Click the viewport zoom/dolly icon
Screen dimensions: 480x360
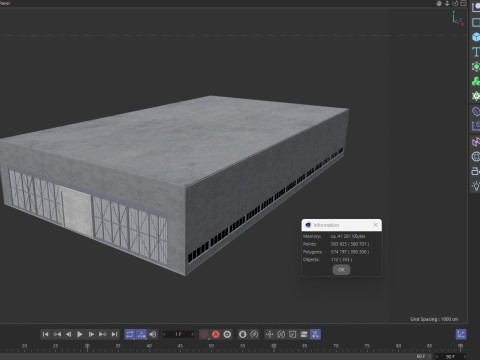(x=447, y=3)
